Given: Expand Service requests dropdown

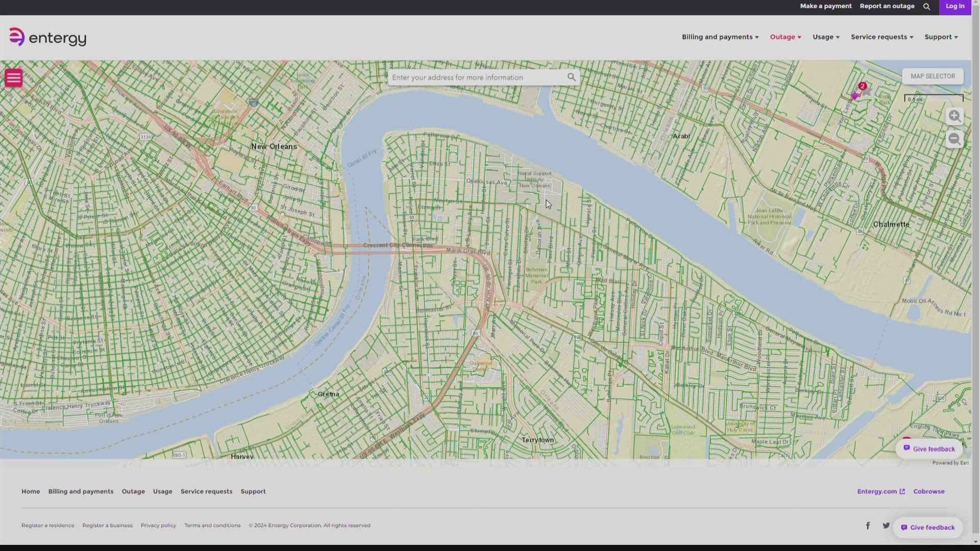Looking at the screenshot, I should pos(882,37).
